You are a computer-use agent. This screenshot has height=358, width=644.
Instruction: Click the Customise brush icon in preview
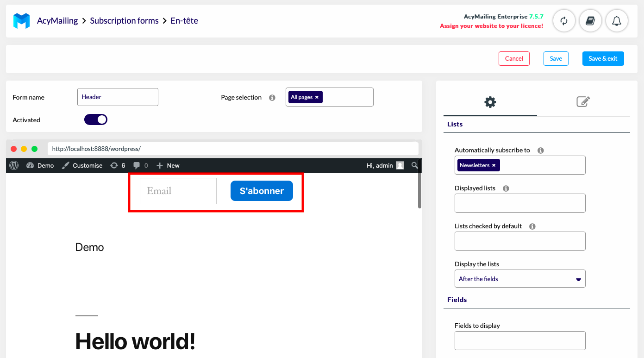coord(66,165)
